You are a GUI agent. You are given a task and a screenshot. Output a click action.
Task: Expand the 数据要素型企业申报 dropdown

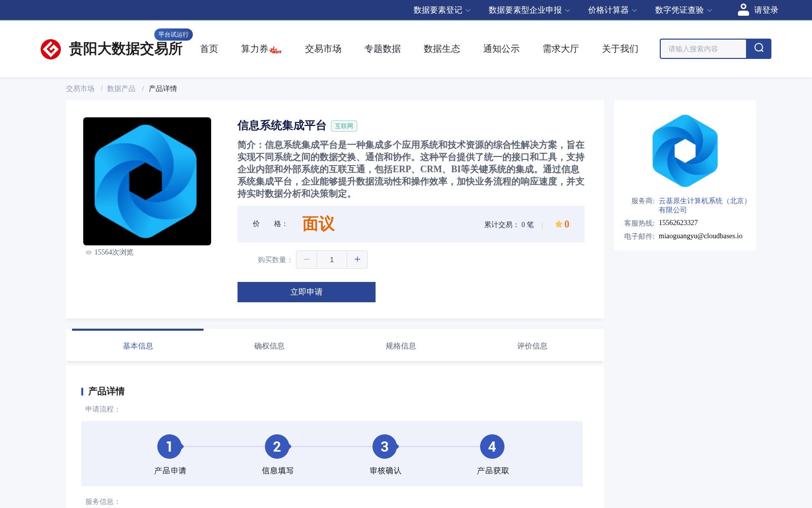[x=529, y=10]
